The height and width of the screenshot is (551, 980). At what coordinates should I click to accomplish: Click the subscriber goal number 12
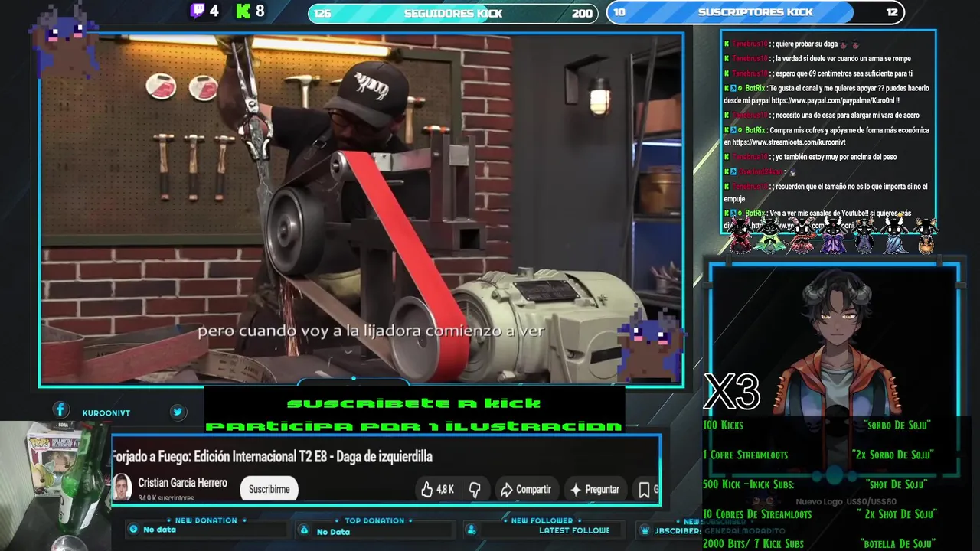click(x=891, y=12)
